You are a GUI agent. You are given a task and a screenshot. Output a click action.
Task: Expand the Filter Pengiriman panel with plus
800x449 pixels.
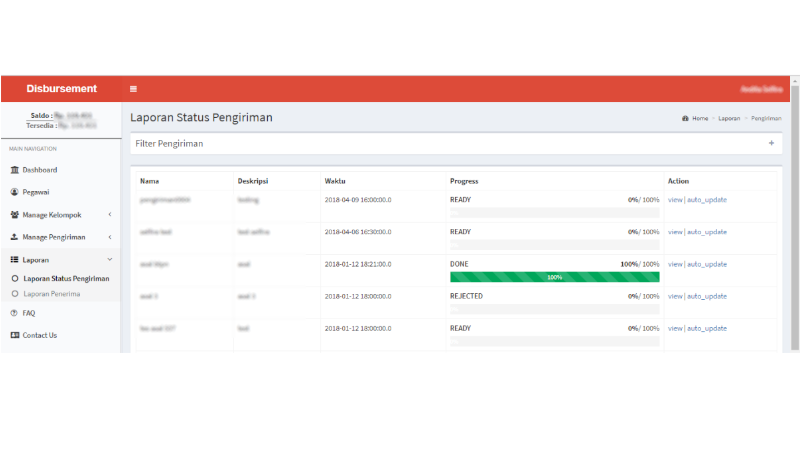click(771, 144)
